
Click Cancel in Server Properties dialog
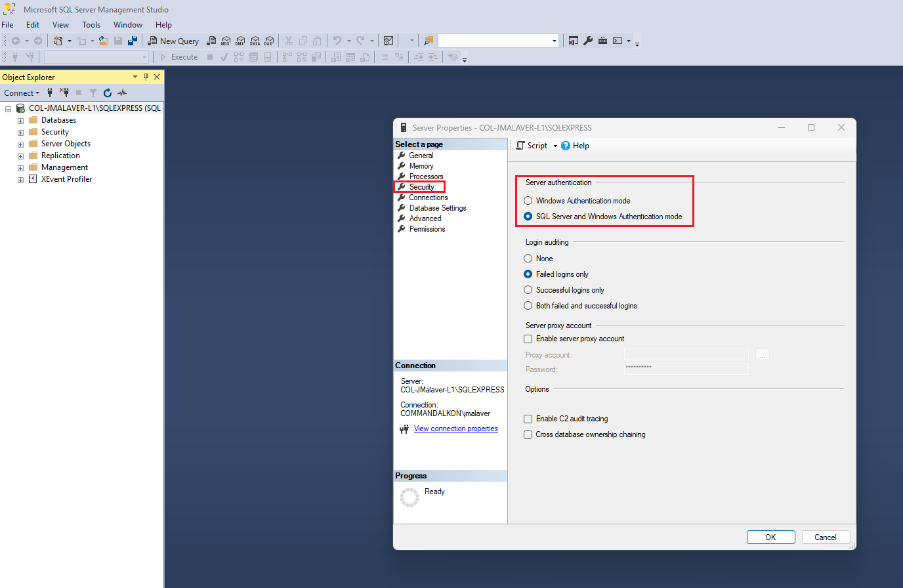825,537
